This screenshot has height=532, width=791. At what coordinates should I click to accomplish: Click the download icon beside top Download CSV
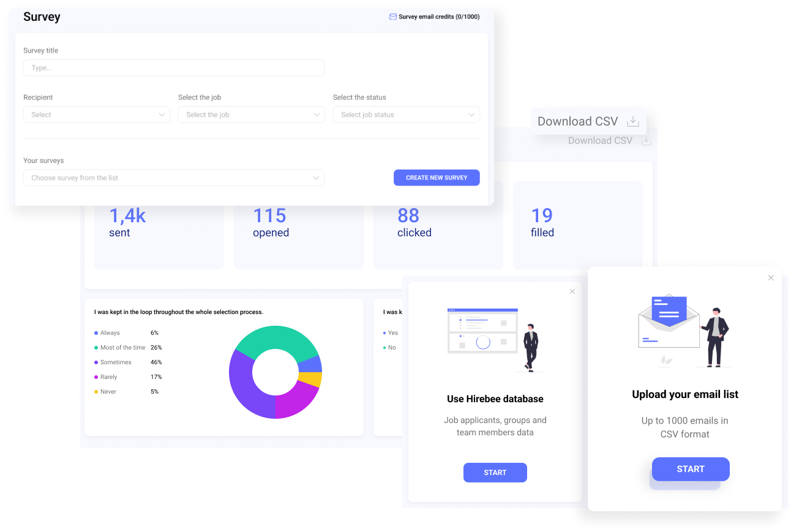coord(632,121)
